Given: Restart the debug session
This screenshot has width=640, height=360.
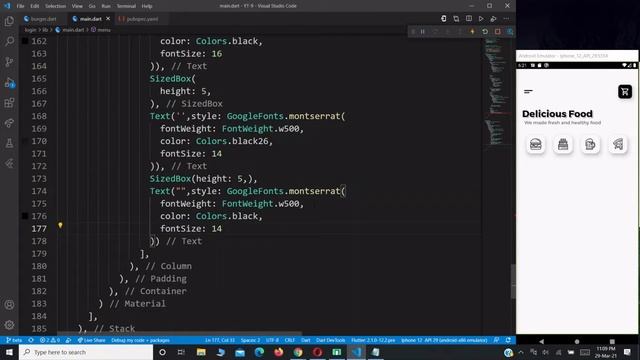Looking at the screenshot, I should 485,31.
